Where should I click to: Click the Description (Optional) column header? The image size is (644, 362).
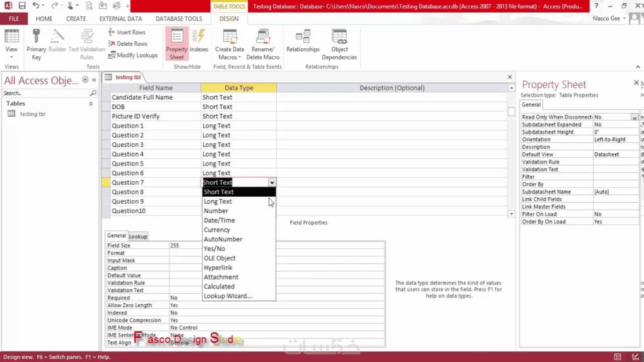pyautogui.click(x=392, y=88)
